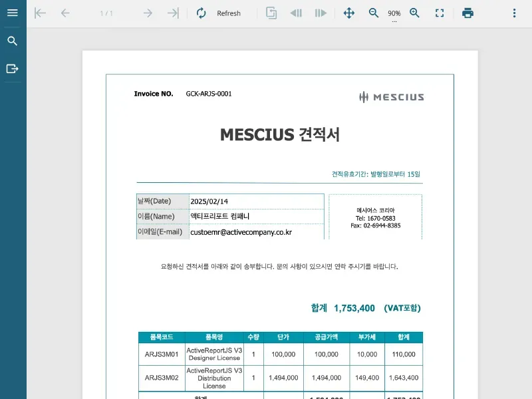The image size is (532, 399).
Task: Click the Invoice NO. label
Action: coord(154,94)
